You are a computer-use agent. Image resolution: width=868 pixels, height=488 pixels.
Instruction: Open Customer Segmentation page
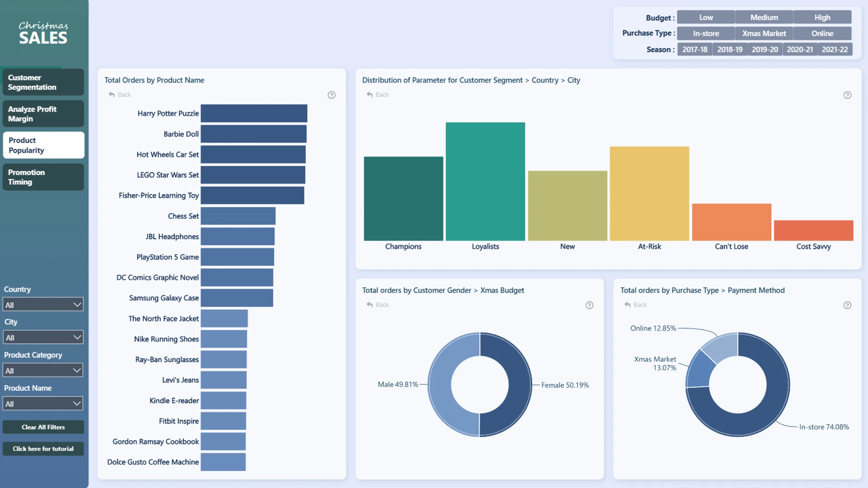(43, 82)
